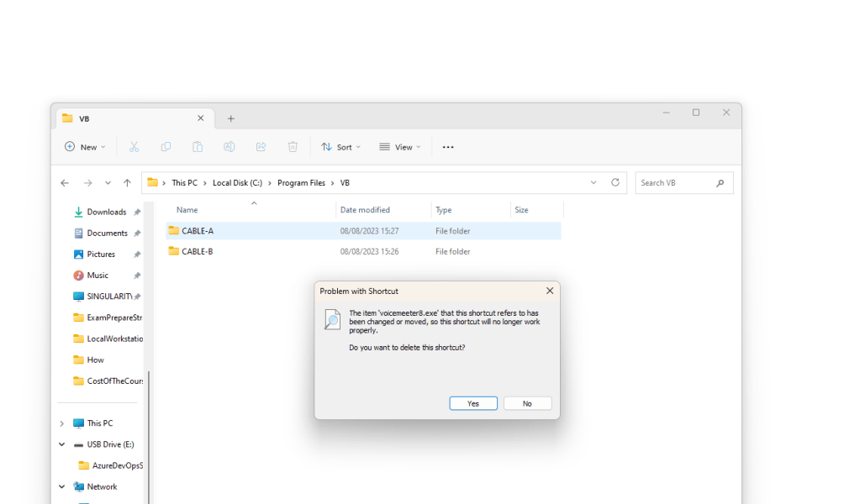The image size is (860, 504).
Task: Sort by the Name column header
Action: [187, 210]
